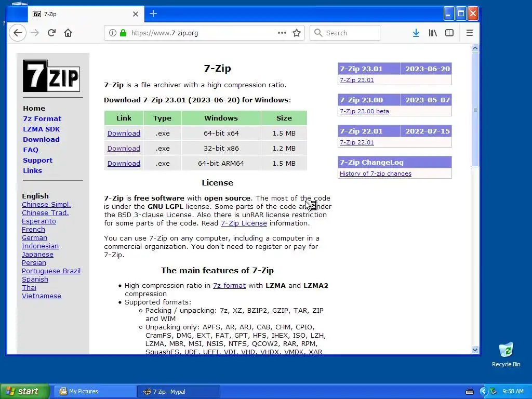Open Support in the sidebar

[x=37, y=160]
